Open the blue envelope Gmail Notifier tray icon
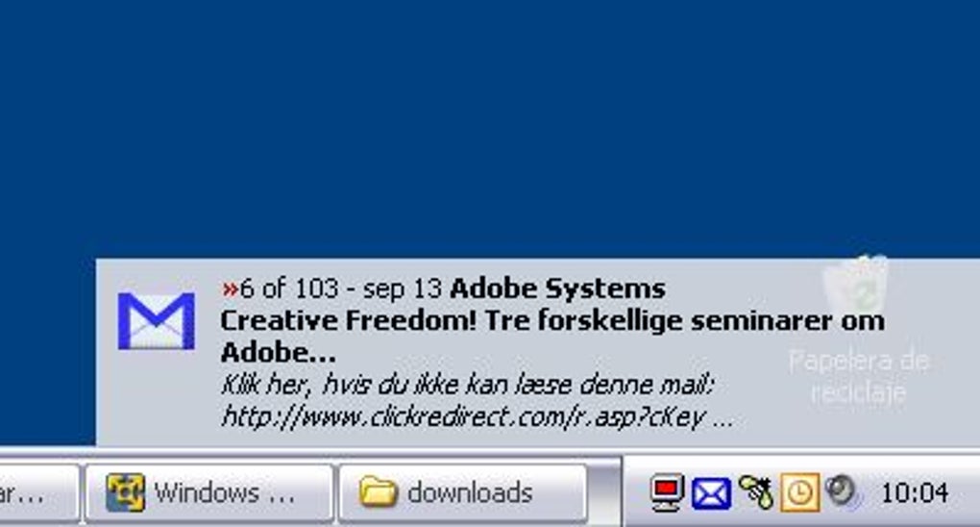Screen dimensions: 980x527 click(711, 493)
